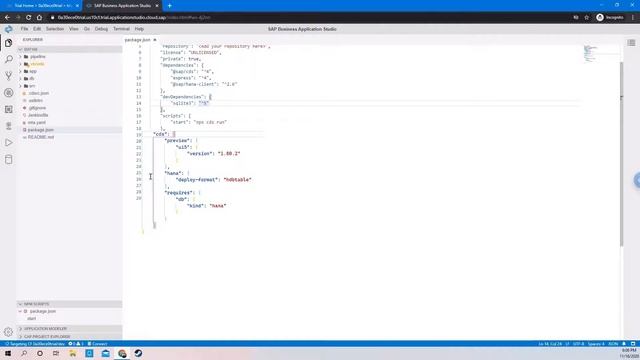Open Steam from the taskbar
This screenshot has height=360, width=640.
click(138, 353)
